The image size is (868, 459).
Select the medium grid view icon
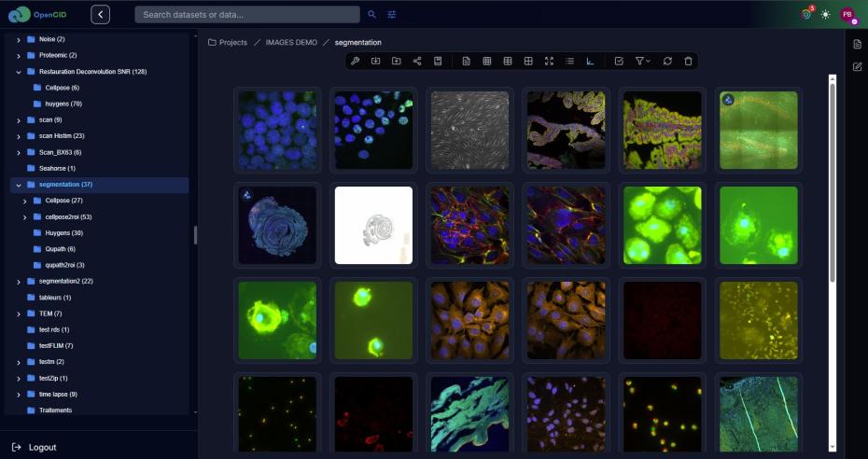point(508,61)
